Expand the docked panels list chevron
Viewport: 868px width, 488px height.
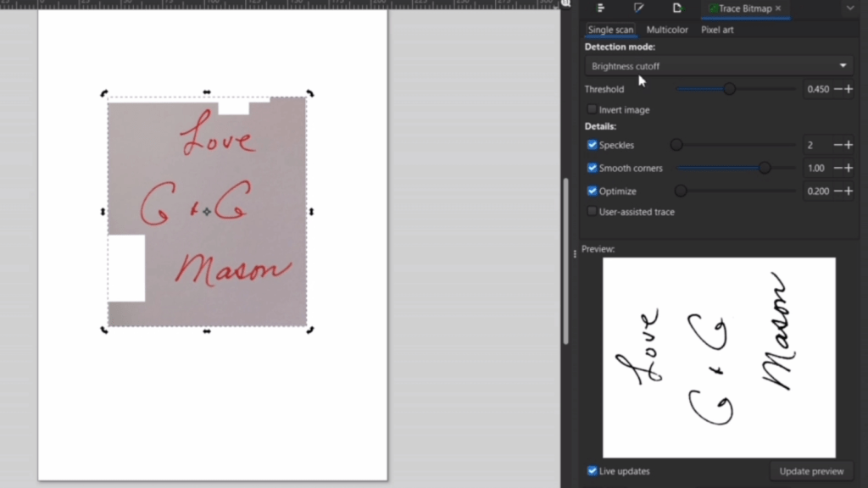pos(850,8)
